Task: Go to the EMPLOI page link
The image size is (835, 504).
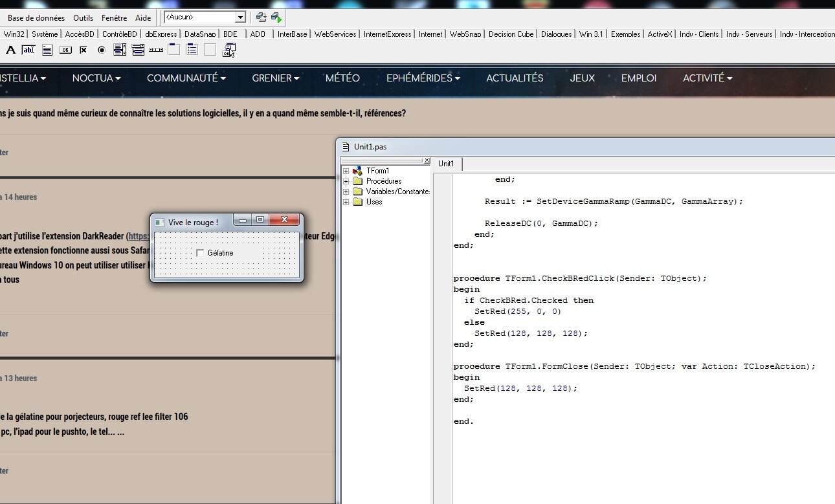Action: pyautogui.click(x=639, y=78)
